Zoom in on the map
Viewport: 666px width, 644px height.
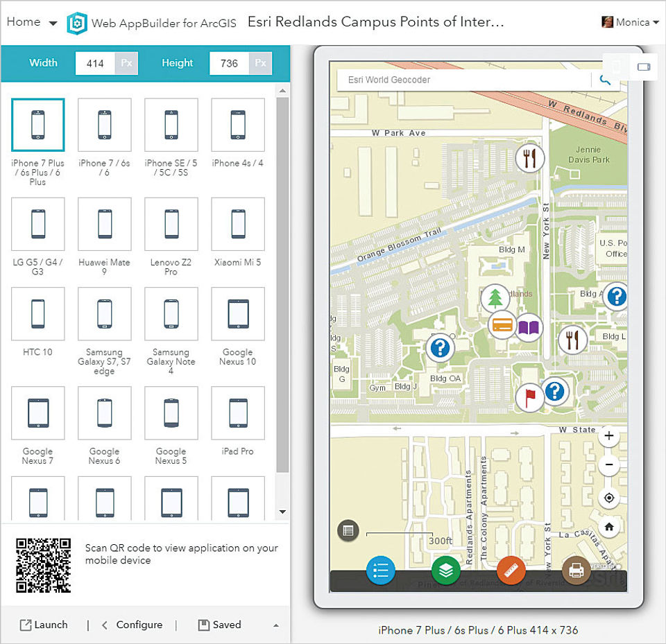click(609, 436)
